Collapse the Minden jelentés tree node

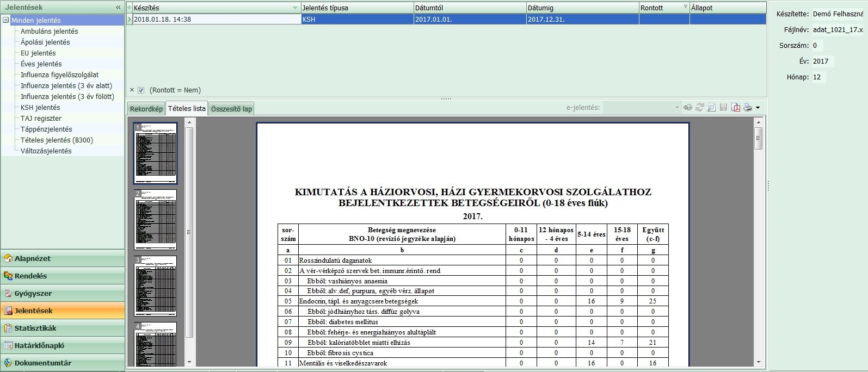pyautogui.click(x=6, y=21)
